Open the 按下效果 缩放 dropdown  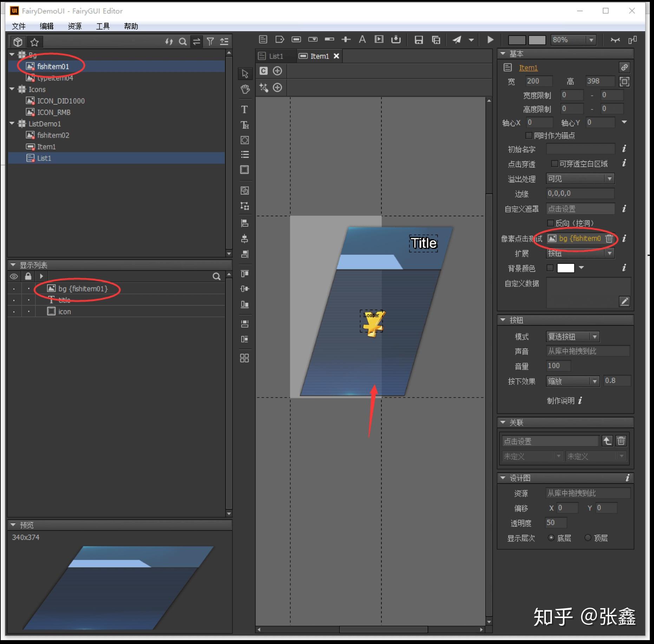pyautogui.click(x=573, y=381)
